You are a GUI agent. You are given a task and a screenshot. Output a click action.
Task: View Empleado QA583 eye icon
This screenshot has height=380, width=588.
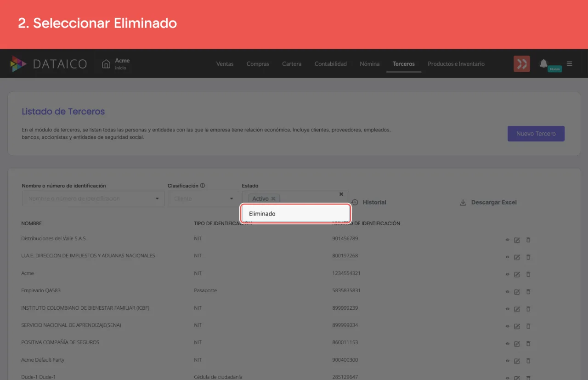(508, 291)
